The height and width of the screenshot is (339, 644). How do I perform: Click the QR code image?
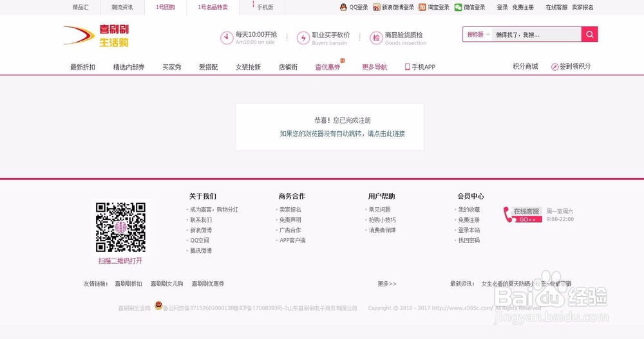[x=120, y=227]
